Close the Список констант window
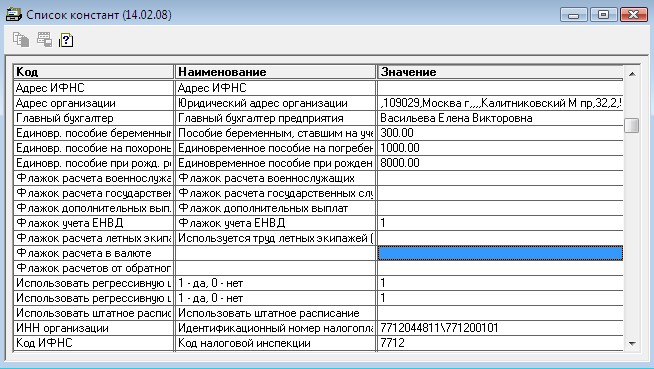 [634, 15]
